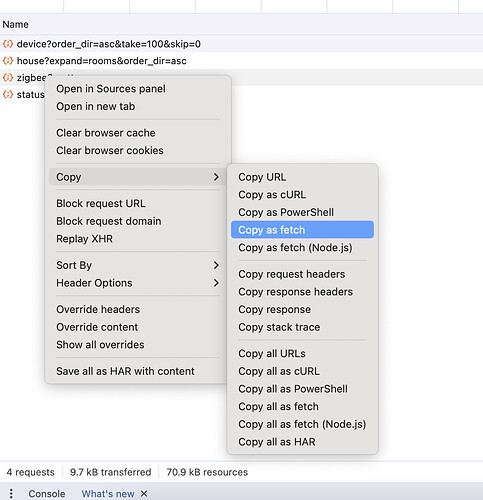The image size is (483, 500).
Task: Select Copy response
Action: (x=302, y=309)
